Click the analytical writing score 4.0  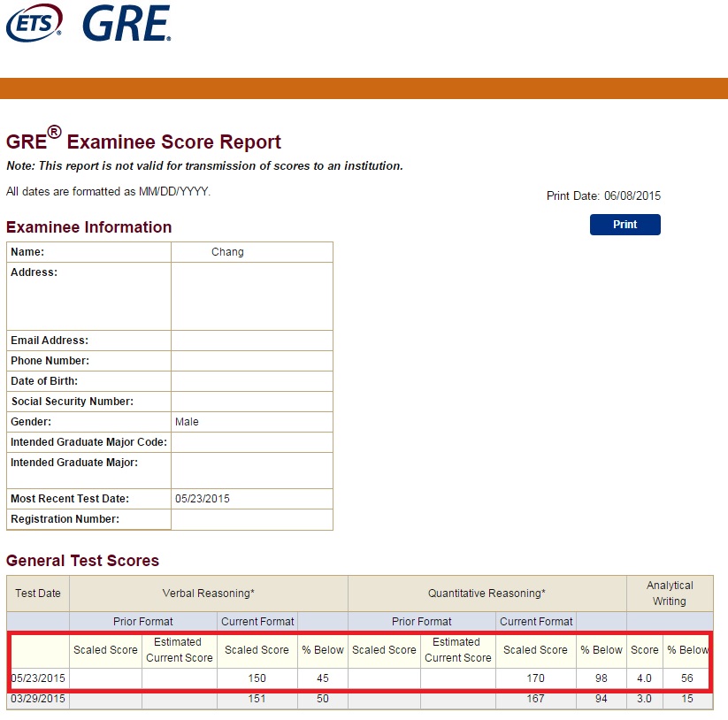click(x=644, y=678)
